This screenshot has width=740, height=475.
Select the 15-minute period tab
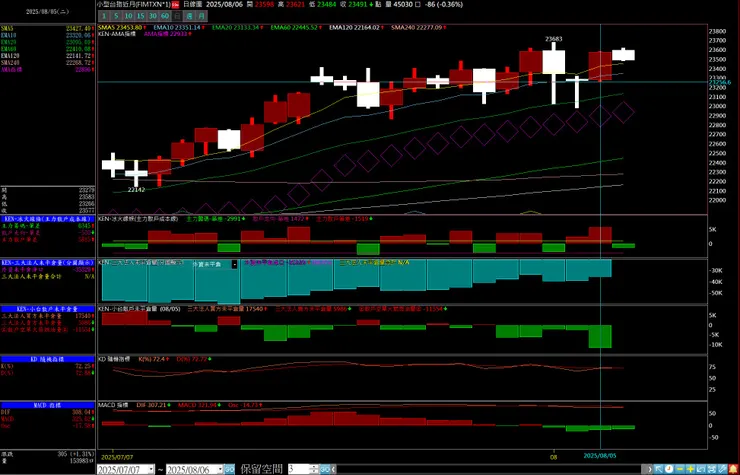pos(140,16)
